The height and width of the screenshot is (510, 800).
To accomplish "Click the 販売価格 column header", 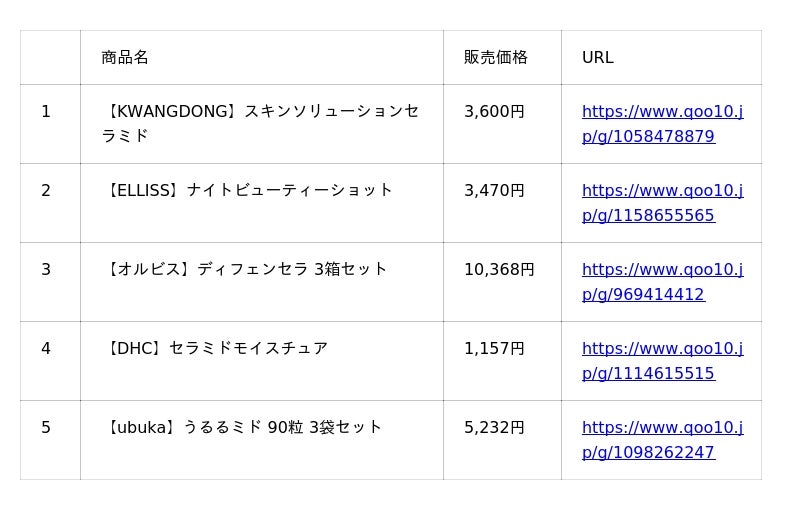I will click(x=496, y=57).
